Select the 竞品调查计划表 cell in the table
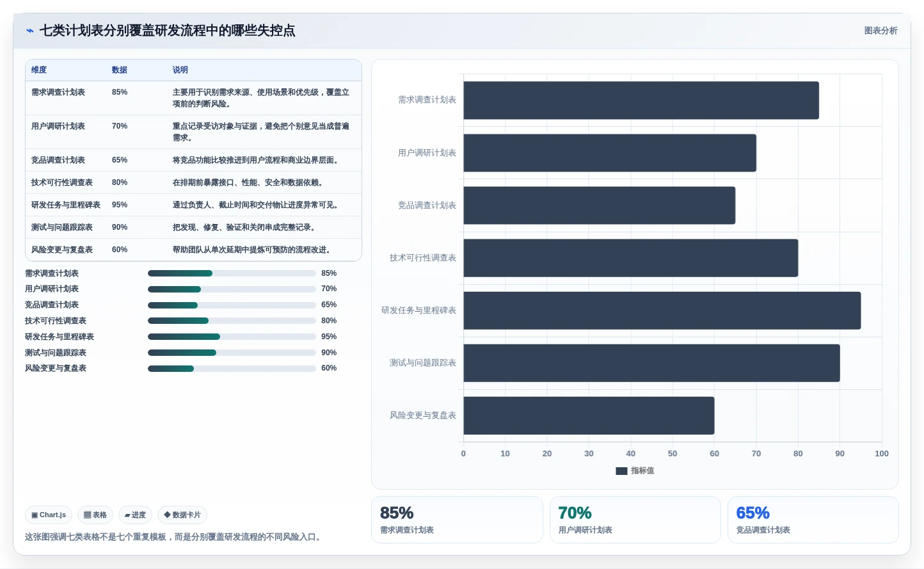Viewport: 924px width, 569px height. pyautogui.click(x=58, y=160)
